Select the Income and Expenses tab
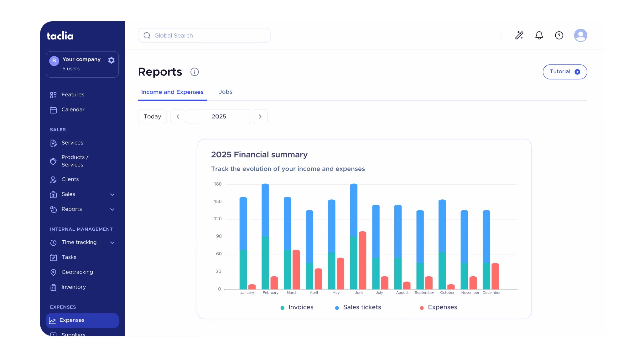The image size is (644, 358). (172, 92)
